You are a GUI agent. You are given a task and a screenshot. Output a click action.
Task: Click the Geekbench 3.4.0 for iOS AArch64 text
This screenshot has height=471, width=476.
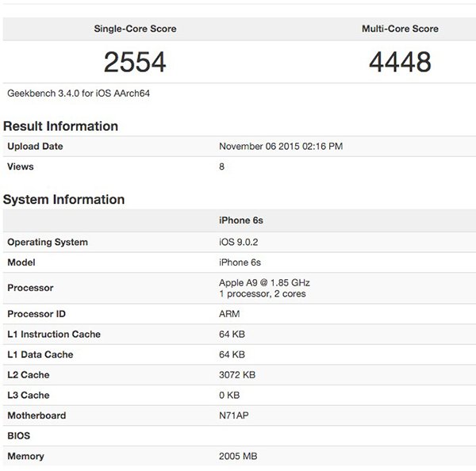(79, 93)
